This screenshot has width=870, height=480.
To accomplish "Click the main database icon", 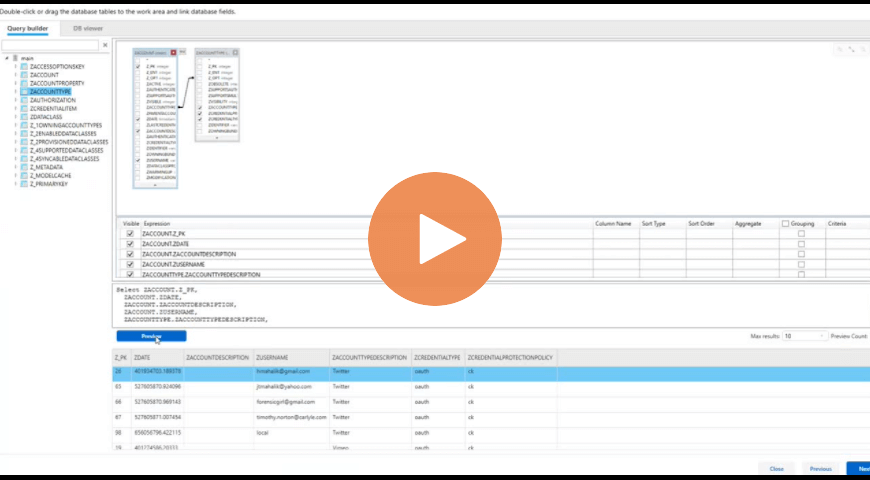I will [x=14, y=58].
